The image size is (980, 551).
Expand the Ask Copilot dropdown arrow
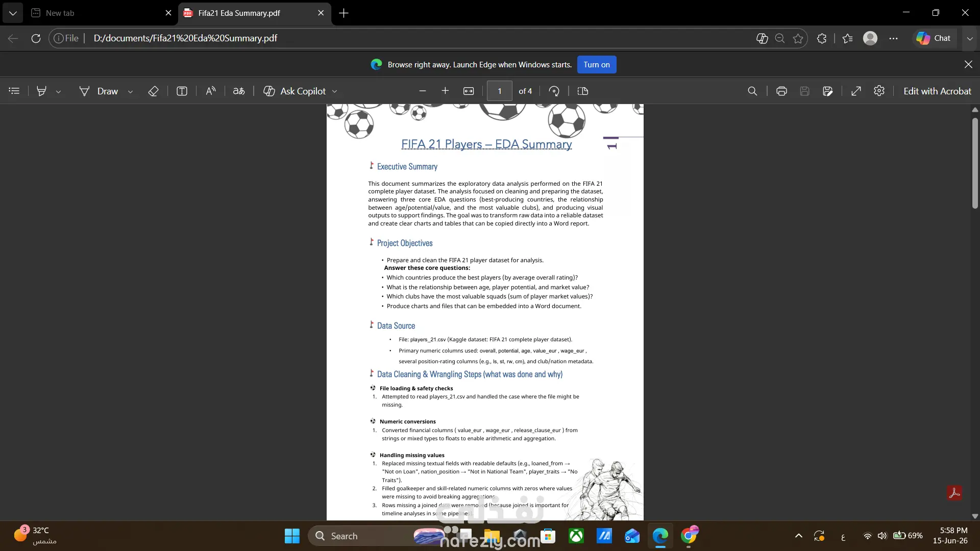pyautogui.click(x=335, y=91)
